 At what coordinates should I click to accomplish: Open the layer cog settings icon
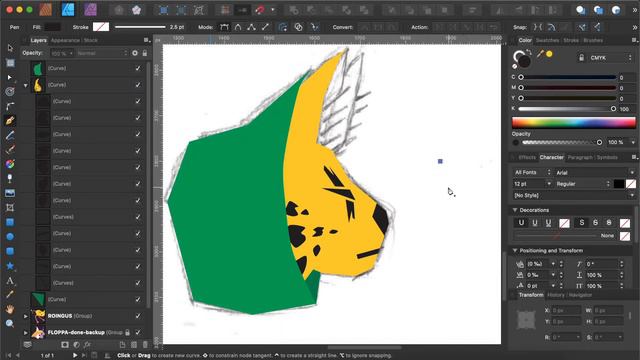(x=135, y=53)
